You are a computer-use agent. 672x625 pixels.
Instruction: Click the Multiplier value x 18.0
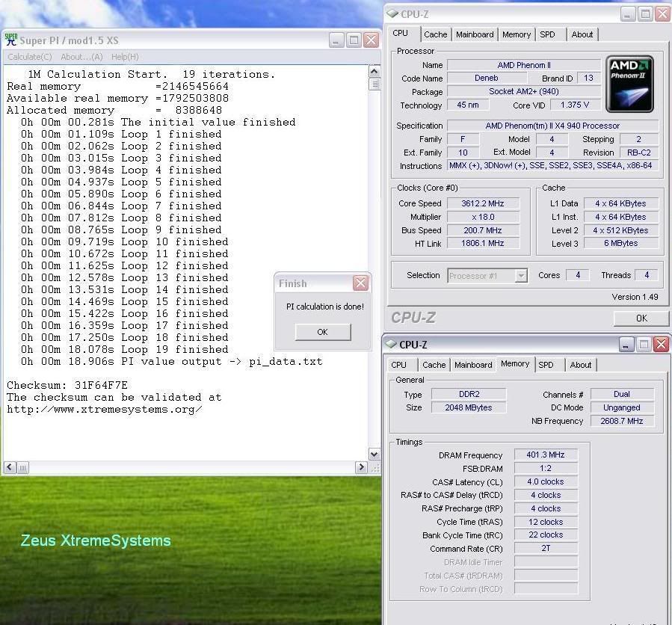coord(483,217)
